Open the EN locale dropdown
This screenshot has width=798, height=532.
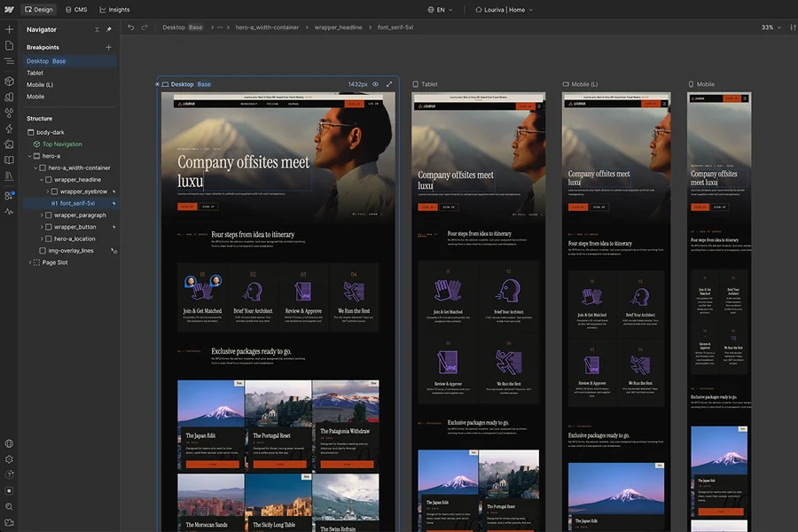tap(440, 10)
